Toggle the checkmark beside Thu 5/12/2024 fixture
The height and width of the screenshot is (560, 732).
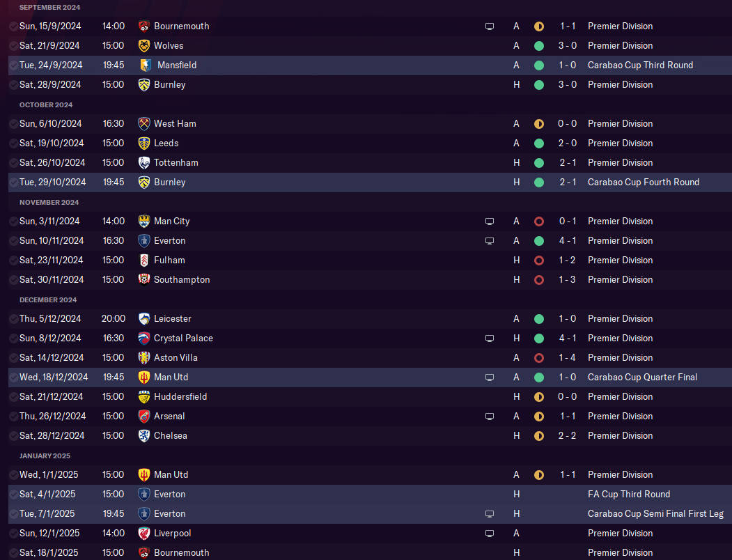13,318
